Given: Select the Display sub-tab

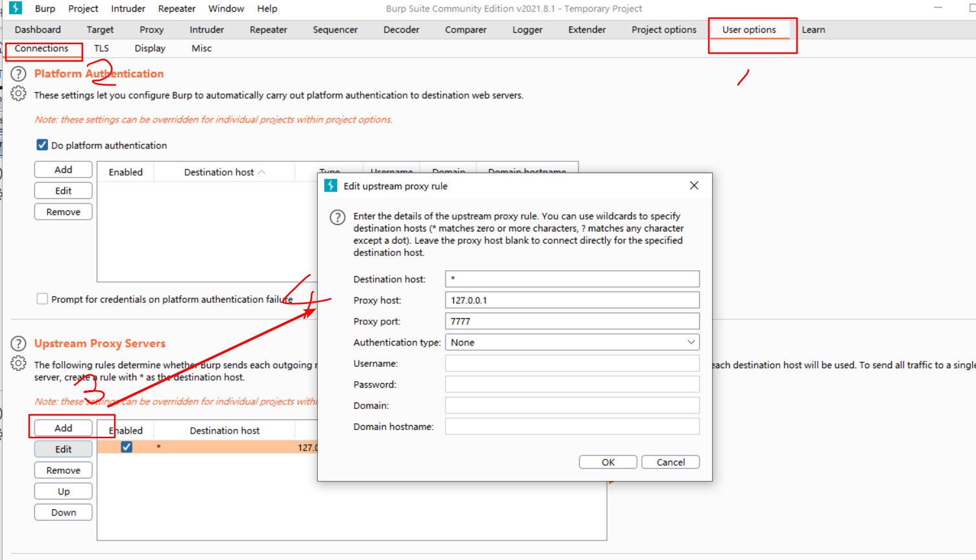Looking at the screenshot, I should coord(150,49).
